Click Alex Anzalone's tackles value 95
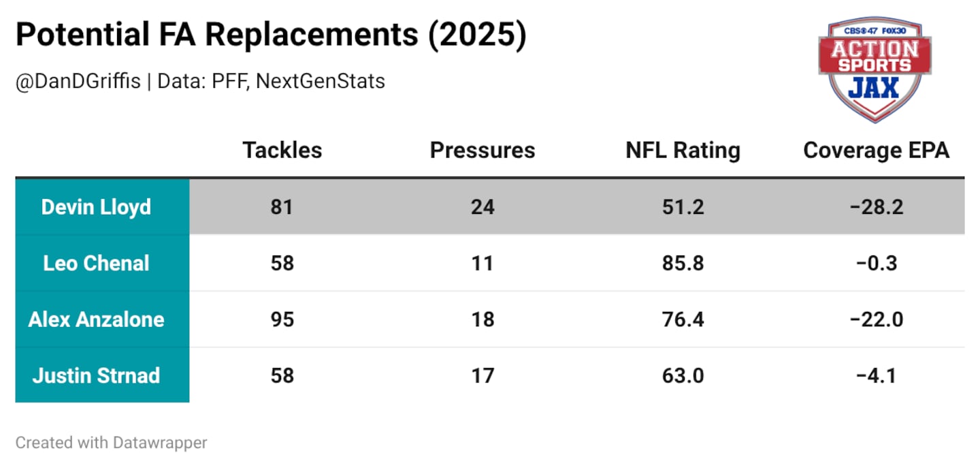980x468 pixels. pyautogui.click(x=282, y=319)
